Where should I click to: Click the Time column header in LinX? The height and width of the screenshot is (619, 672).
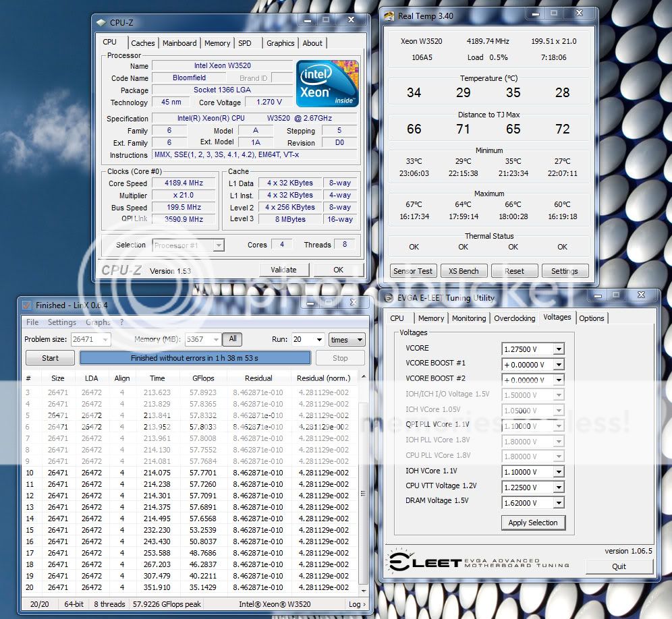point(157,378)
